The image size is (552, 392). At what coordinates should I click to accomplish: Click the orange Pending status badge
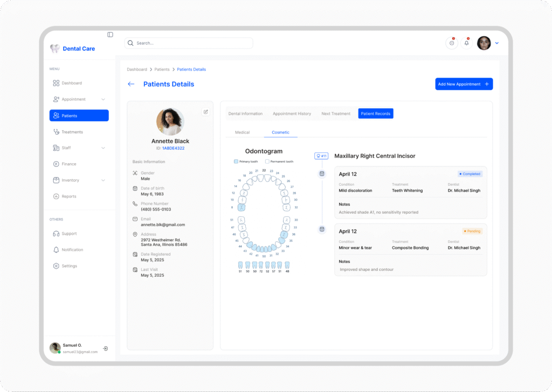point(472,231)
